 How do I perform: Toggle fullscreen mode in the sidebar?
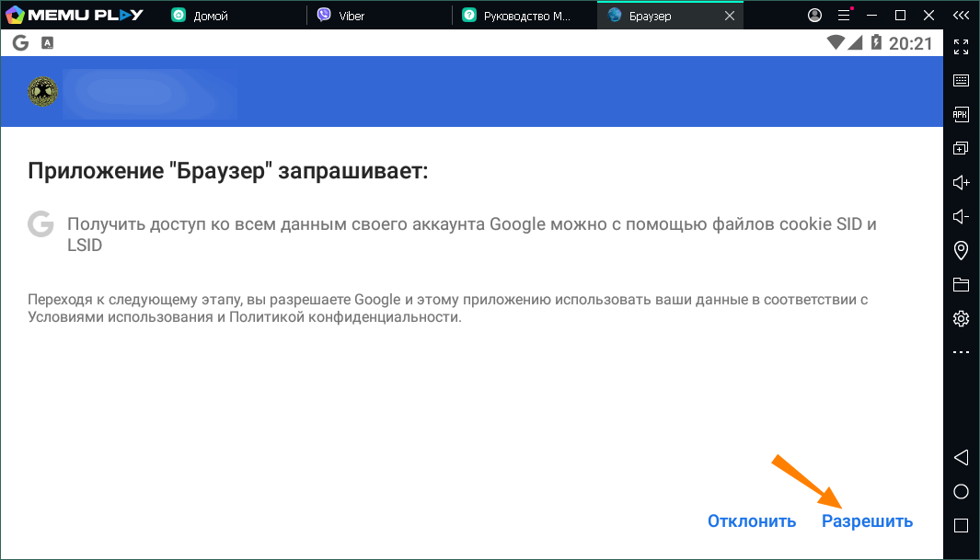click(x=961, y=46)
